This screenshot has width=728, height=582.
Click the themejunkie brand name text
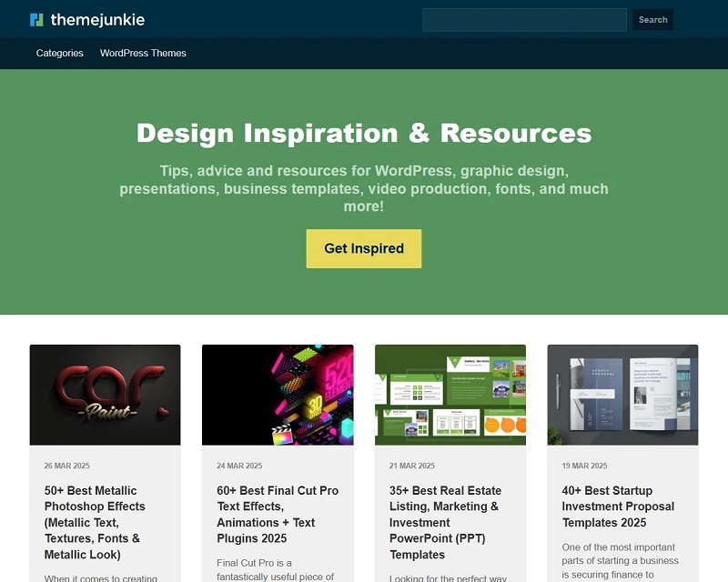coord(97,20)
